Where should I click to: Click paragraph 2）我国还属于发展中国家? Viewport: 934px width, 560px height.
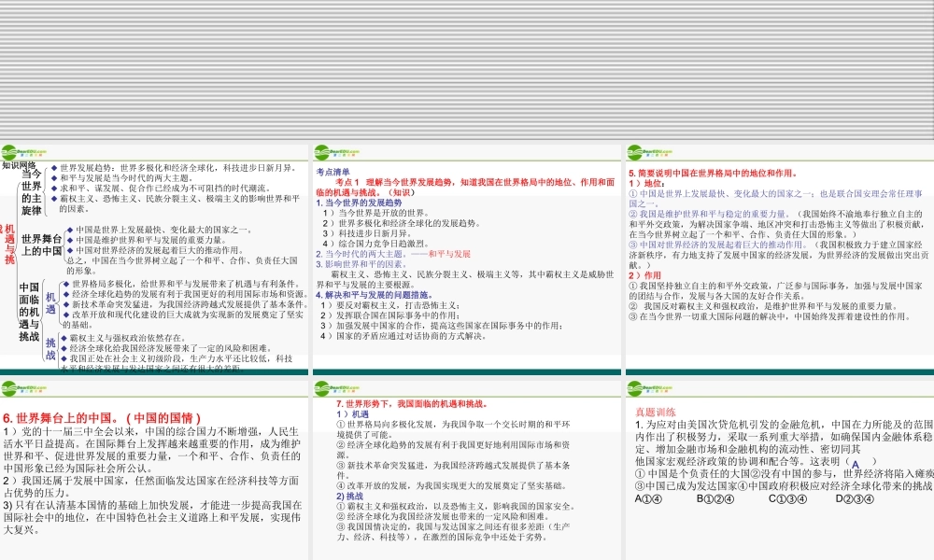click(x=152, y=487)
